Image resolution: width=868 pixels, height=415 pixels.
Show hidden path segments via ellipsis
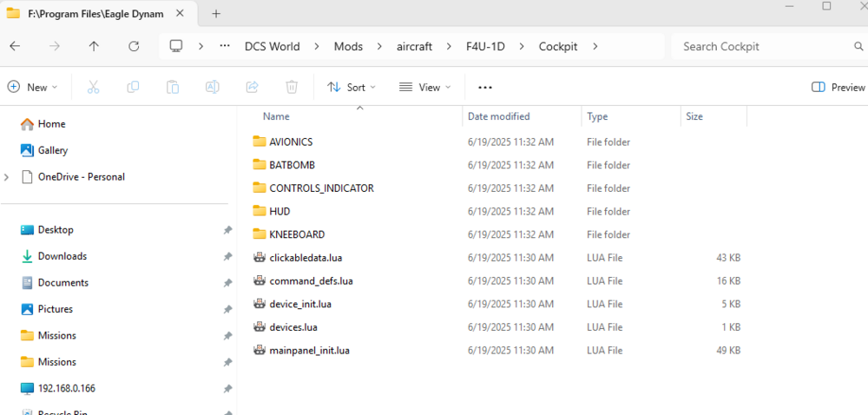(224, 47)
